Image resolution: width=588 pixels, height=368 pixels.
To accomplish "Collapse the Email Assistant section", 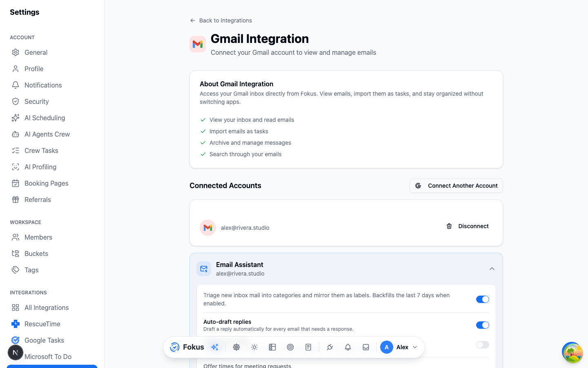I will click(x=492, y=269).
